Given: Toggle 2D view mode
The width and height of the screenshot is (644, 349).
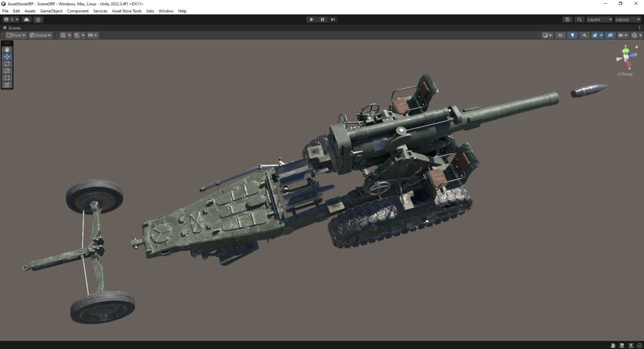Looking at the screenshot, I should (x=560, y=35).
